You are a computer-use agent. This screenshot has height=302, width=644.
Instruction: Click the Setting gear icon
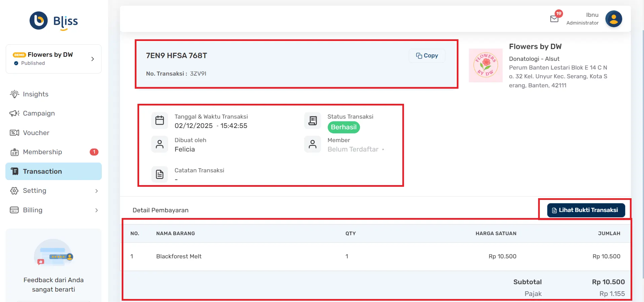(x=14, y=191)
